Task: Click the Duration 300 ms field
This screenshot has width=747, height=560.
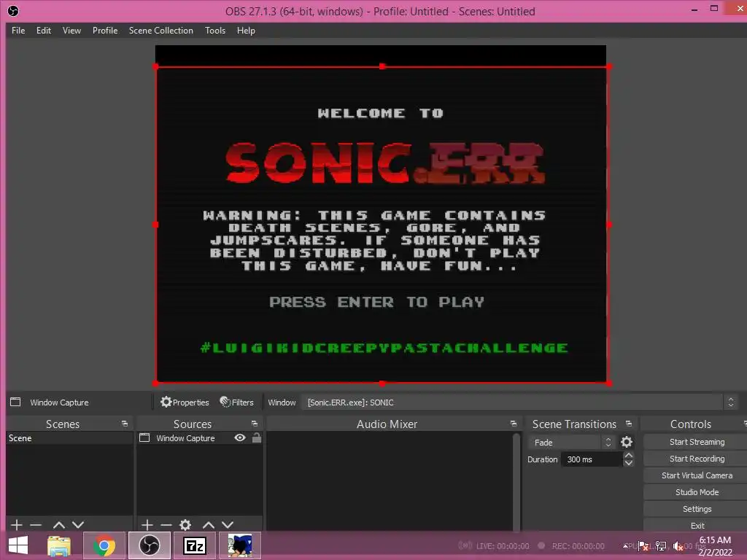Action: [592, 459]
